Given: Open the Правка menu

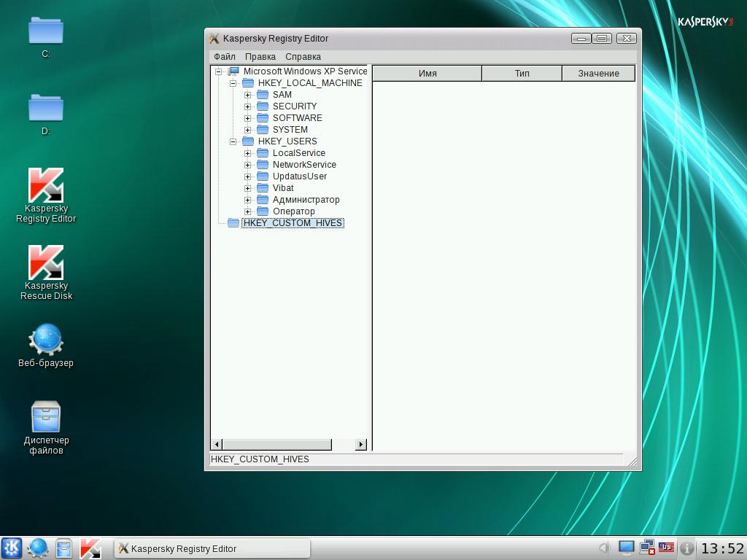Looking at the screenshot, I should pyautogui.click(x=260, y=57).
